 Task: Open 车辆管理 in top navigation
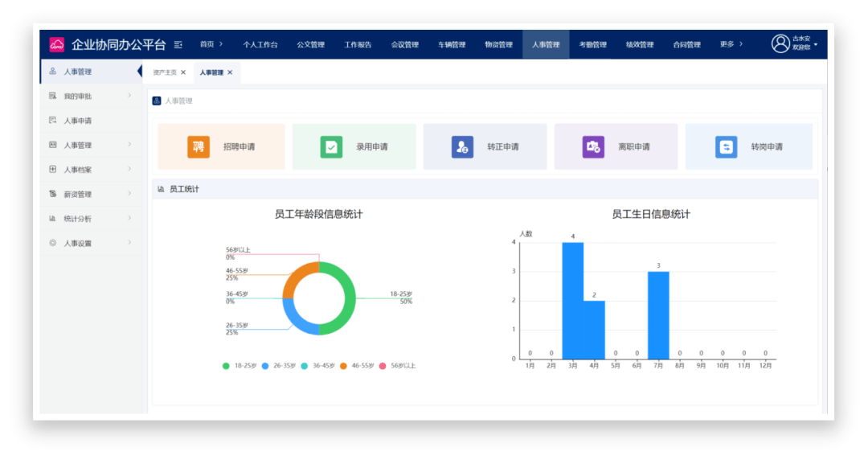(x=452, y=45)
